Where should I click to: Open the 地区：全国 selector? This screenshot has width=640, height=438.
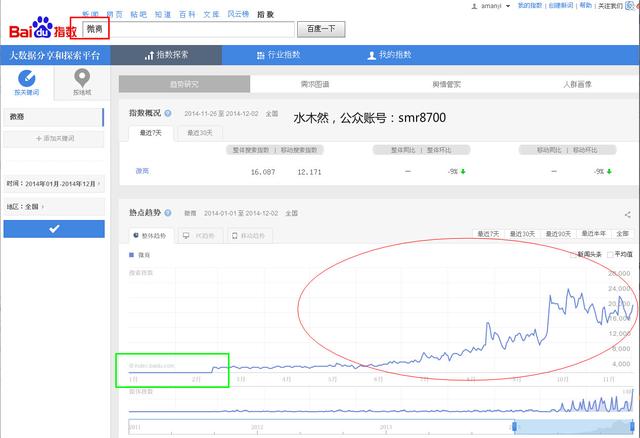(54, 207)
